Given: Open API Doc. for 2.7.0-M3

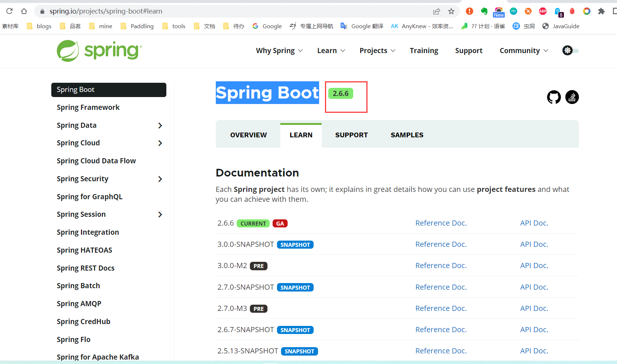Looking at the screenshot, I should 534,308.
